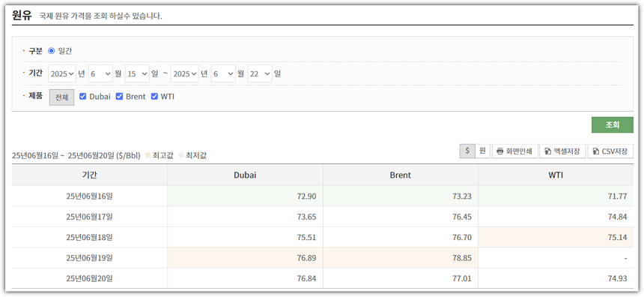Select the 일간 radio button
This screenshot has height=297, width=644.
point(52,51)
